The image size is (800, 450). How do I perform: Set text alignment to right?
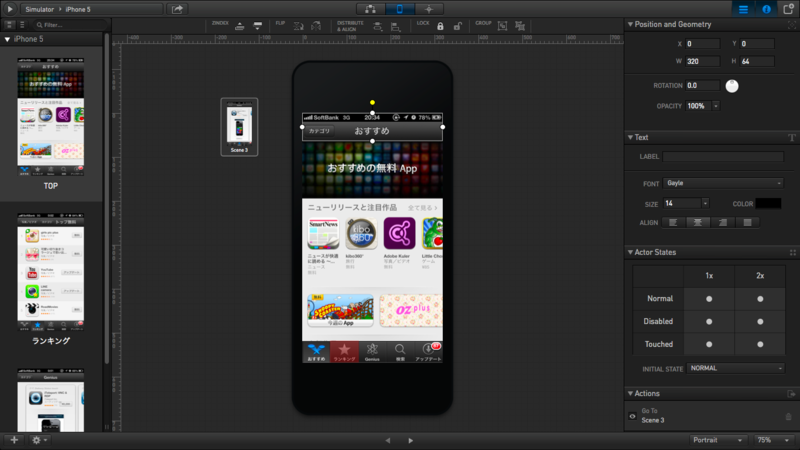point(722,222)
